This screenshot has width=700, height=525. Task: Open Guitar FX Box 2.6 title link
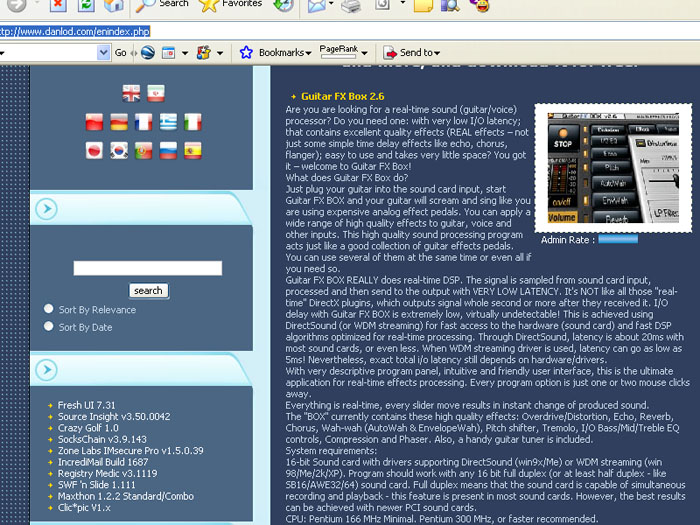(343, 96)
